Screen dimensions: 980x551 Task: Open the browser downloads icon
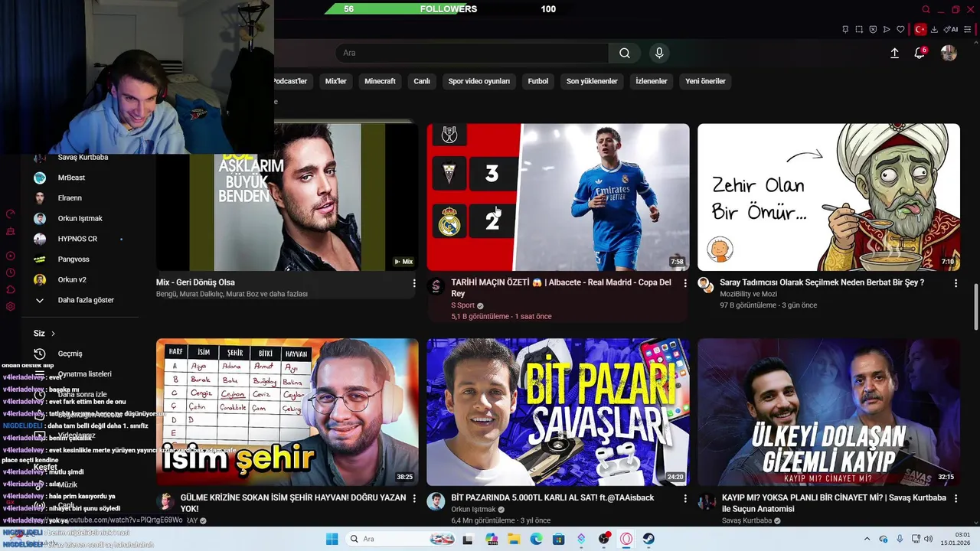coord(934,29)
